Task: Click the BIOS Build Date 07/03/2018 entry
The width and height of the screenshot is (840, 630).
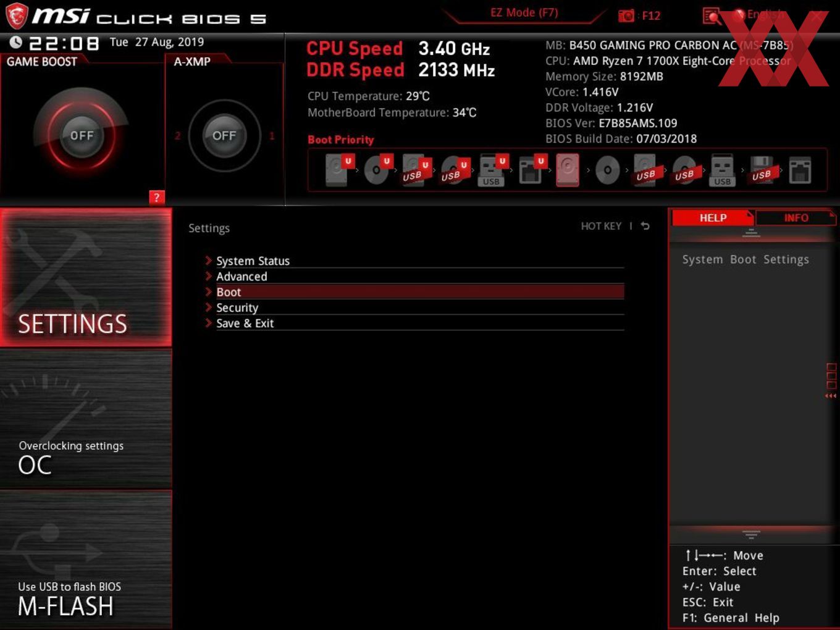Action: point(621,138)
